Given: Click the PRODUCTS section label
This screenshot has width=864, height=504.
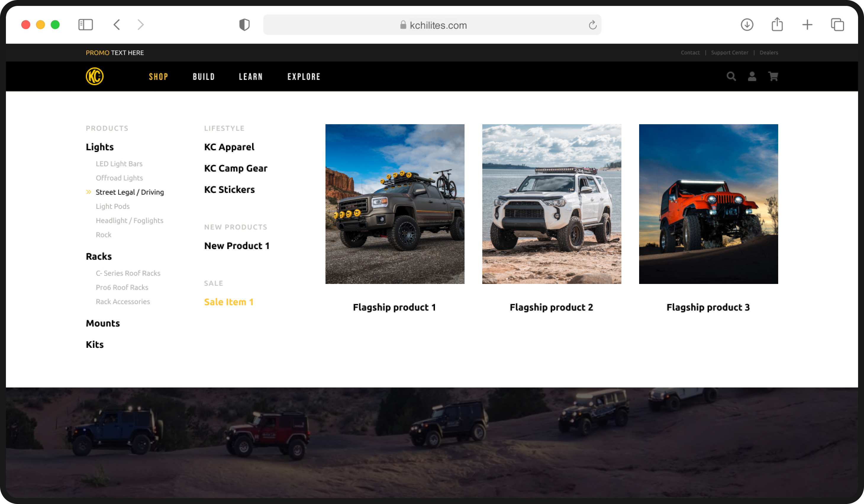Looking at the screenshot, I should (107, 128).
